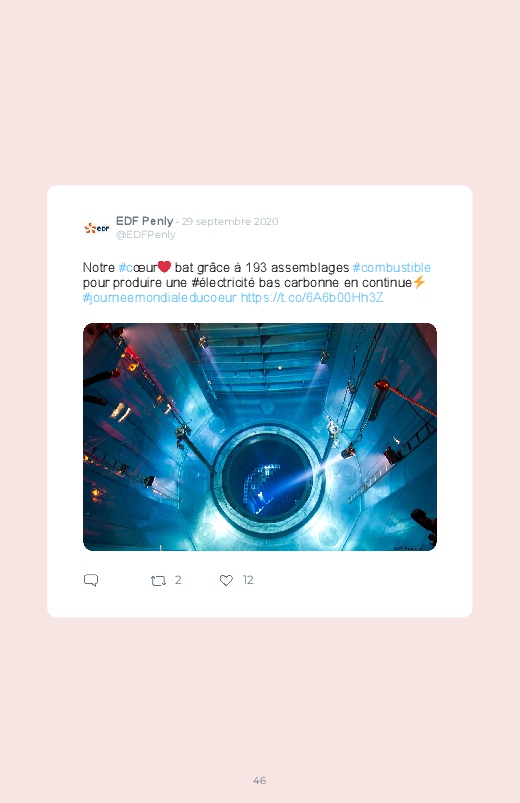Open the #journeemondialeducoeur hashtag

pyautogui.click(x=160, y=298)
